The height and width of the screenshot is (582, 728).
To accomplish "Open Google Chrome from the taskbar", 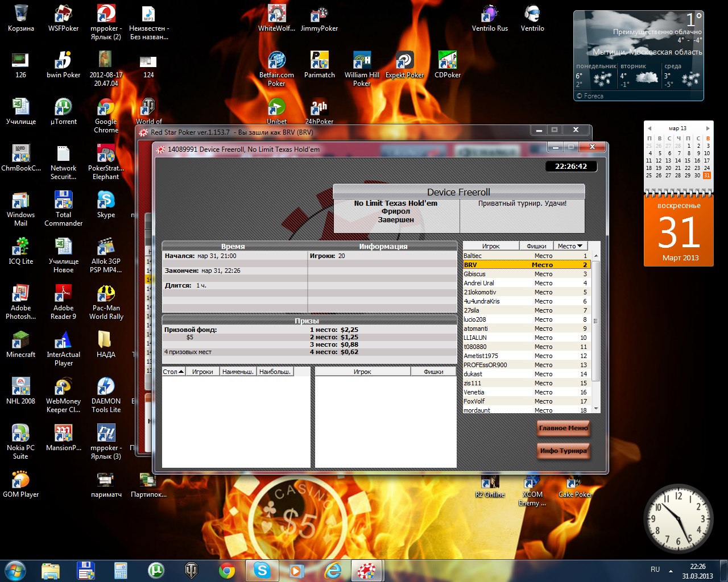I will [227, 570].
